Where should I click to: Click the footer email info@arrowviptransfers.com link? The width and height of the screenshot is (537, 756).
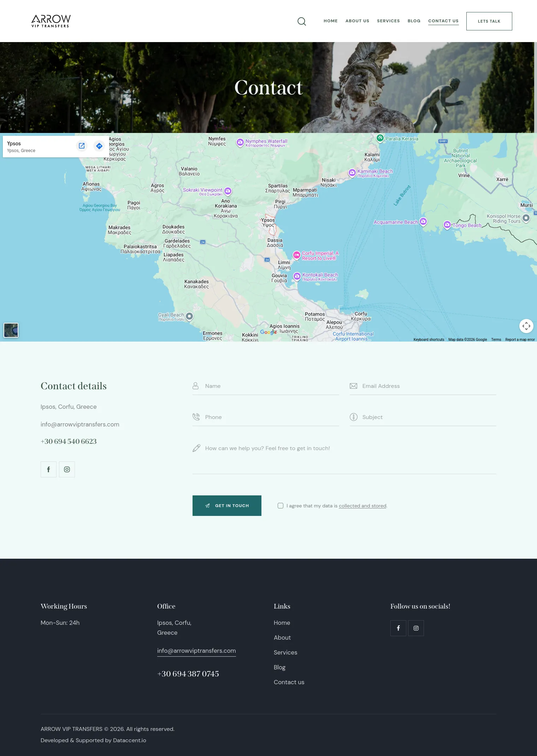196,651
